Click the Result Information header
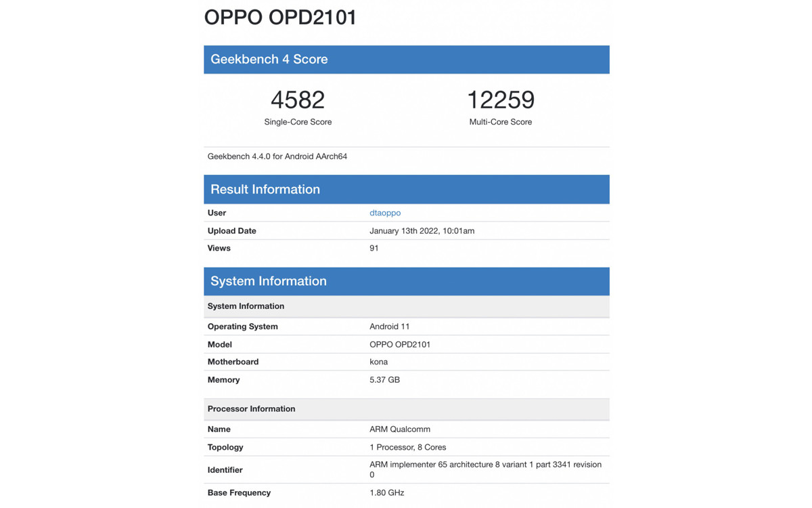The width and height of the screenshot is (812, 508). click(407, 190)
